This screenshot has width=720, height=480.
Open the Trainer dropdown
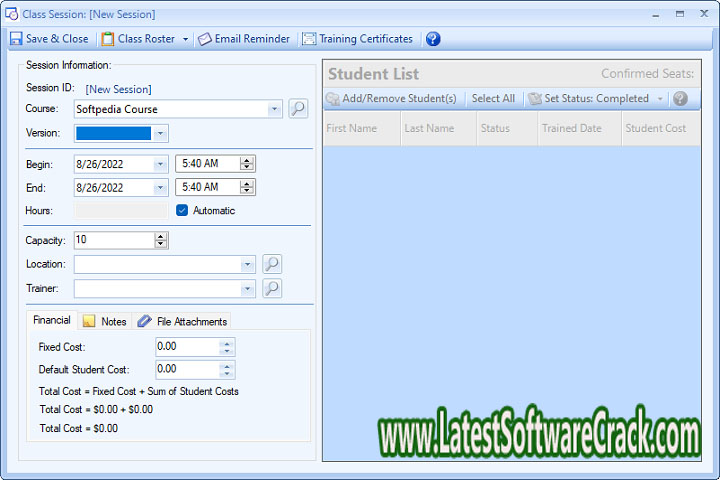247,289
